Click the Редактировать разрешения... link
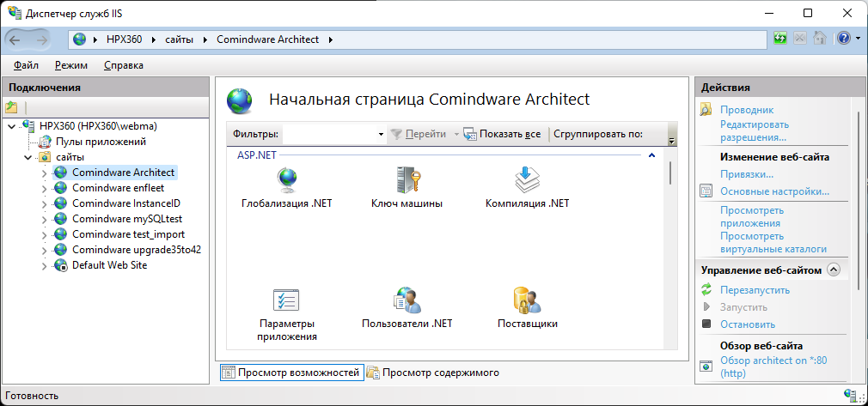Screen dimensions: 868x406 pyautogui.click(x=755, y=130)
